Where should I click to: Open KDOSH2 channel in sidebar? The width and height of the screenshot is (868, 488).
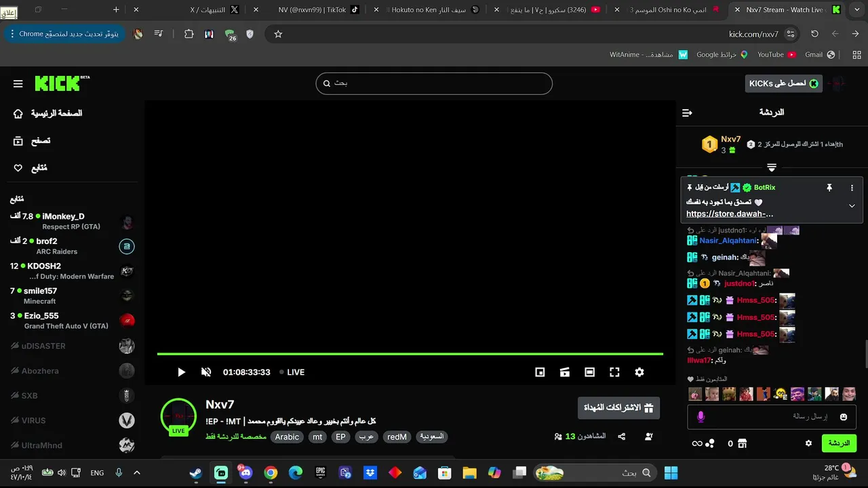(73, 271)
